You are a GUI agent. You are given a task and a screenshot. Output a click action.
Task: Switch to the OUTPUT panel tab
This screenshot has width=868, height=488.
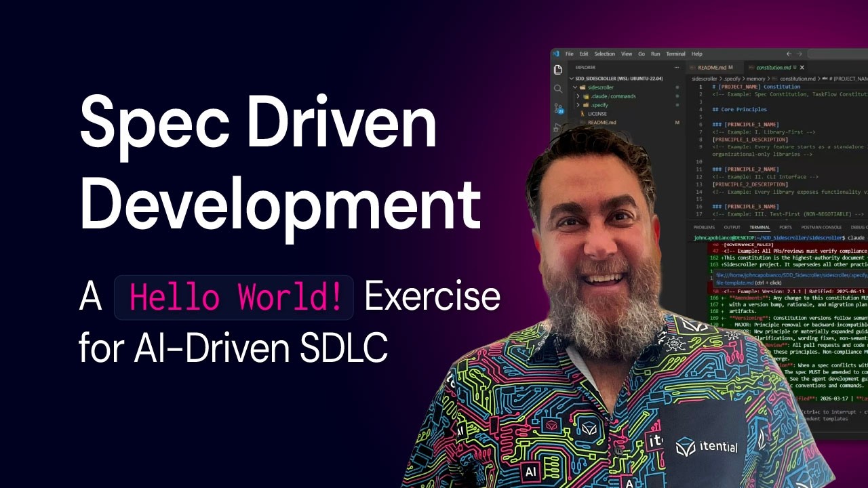732,228
